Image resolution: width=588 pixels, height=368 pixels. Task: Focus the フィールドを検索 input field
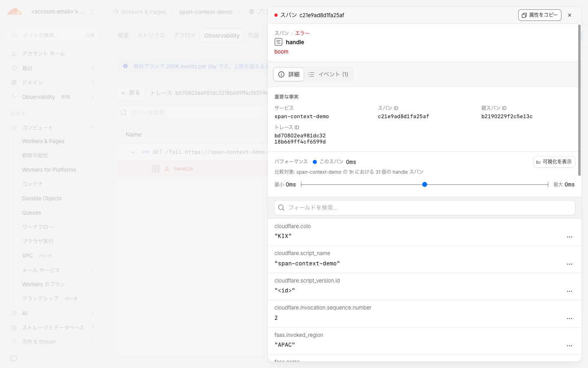tap(425, 208)
